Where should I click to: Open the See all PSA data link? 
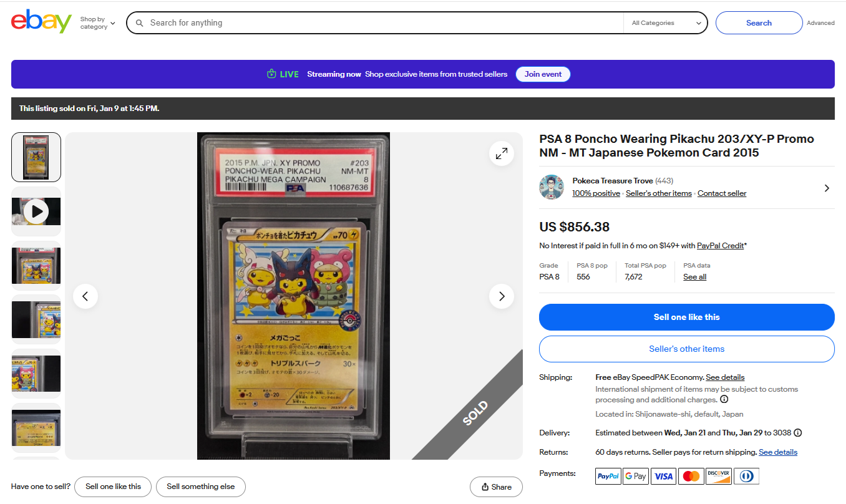coord(694,277)
